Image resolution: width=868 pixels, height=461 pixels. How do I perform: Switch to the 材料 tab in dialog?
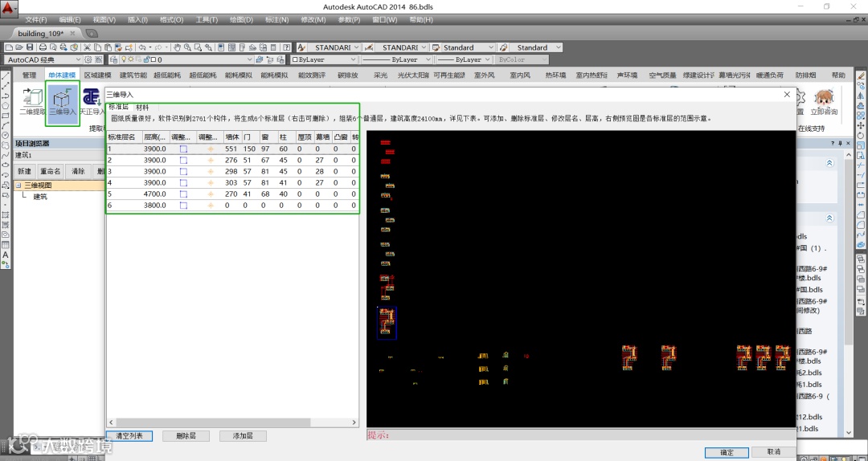point(142,108)
